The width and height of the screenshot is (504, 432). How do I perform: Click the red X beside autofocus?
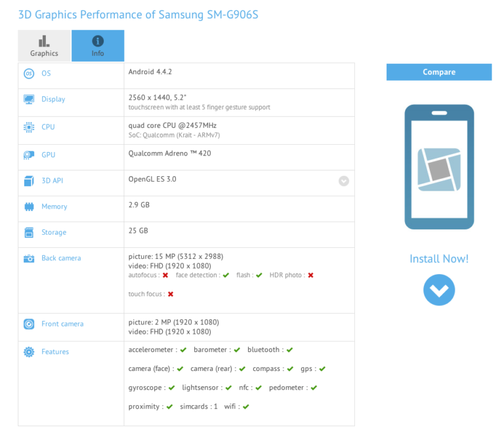[x=165, y=275]
